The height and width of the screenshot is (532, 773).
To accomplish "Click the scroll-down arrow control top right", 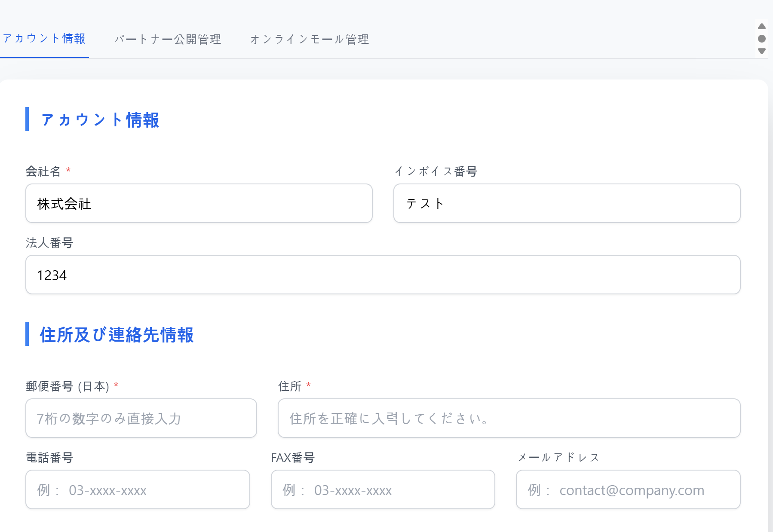I will [762, 51].
